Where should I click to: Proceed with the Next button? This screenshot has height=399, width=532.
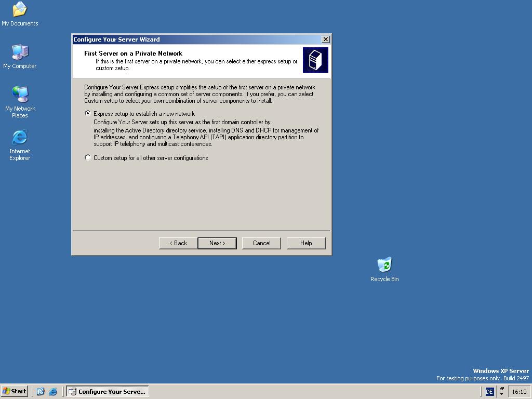click(217, 243)
